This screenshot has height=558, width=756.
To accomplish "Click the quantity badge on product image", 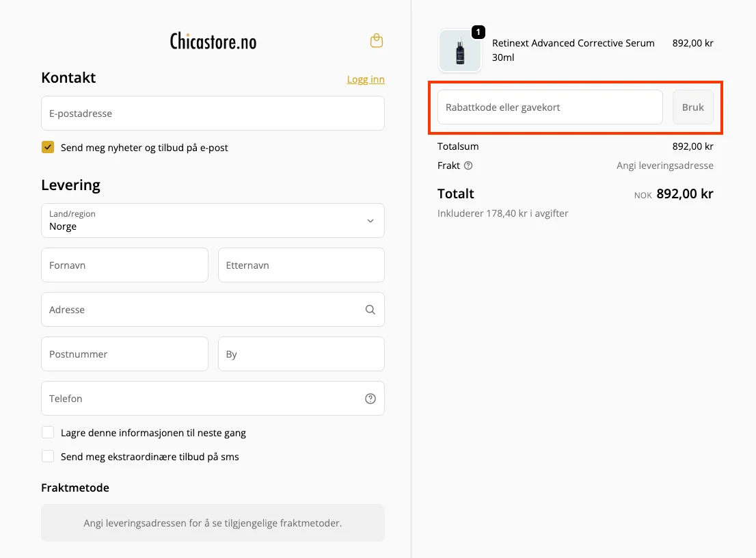I will pos(478,32).
